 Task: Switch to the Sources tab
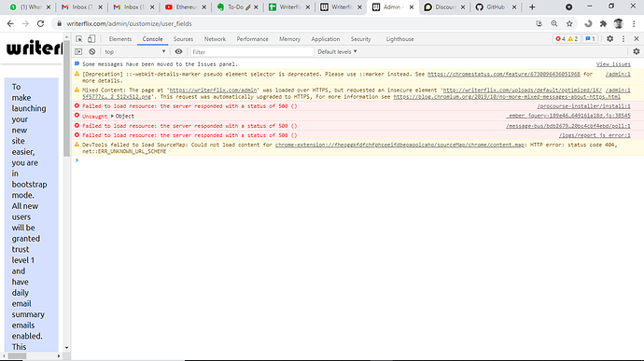(183, 39)
